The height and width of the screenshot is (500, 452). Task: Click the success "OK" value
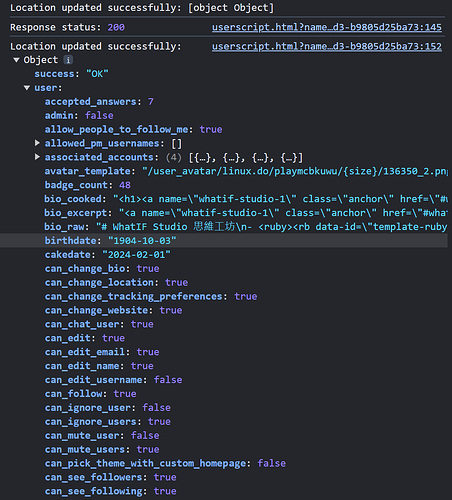pos(97,74)
